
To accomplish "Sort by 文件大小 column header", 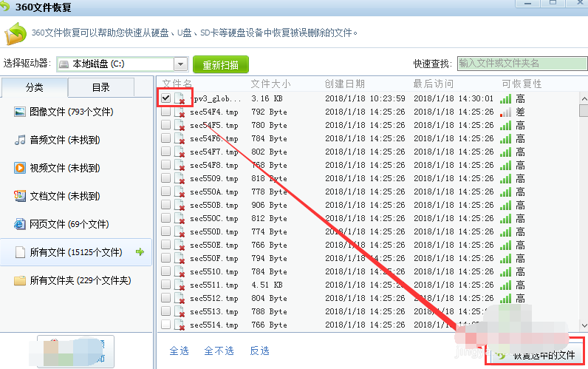I will coord(271,84).
